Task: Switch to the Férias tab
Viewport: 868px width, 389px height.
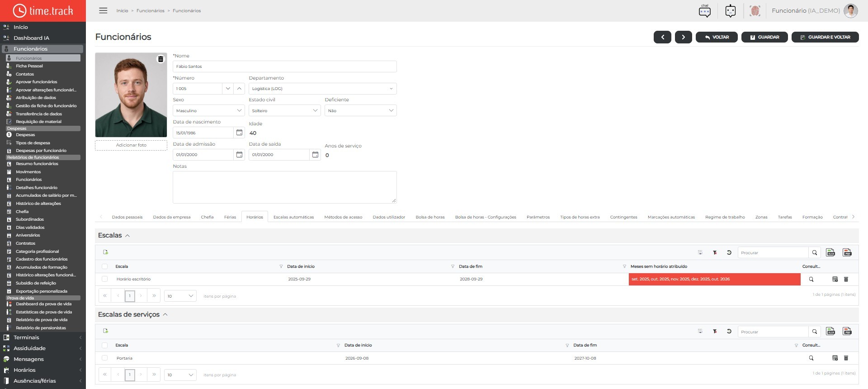Action: point(230,217)
